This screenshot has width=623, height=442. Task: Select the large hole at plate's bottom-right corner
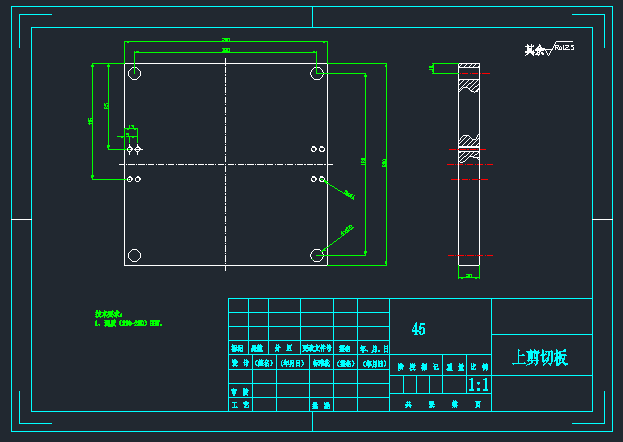pos(317,255)
